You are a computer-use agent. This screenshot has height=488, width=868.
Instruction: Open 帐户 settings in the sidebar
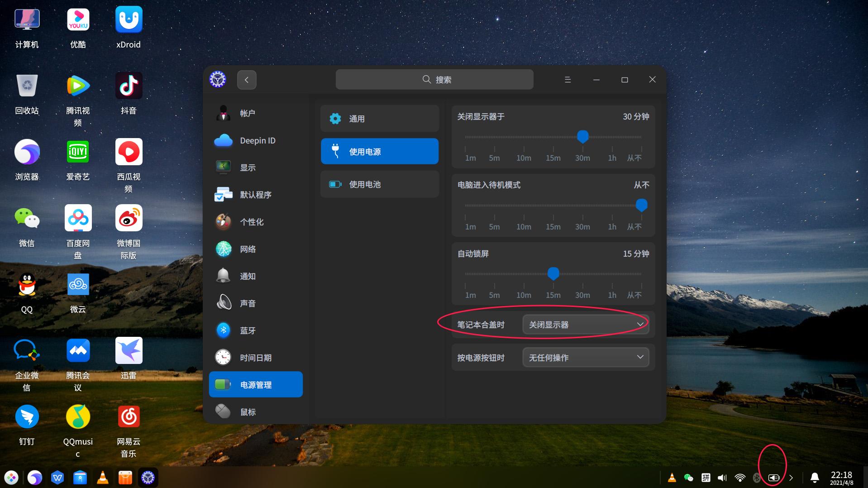(256, 113)
